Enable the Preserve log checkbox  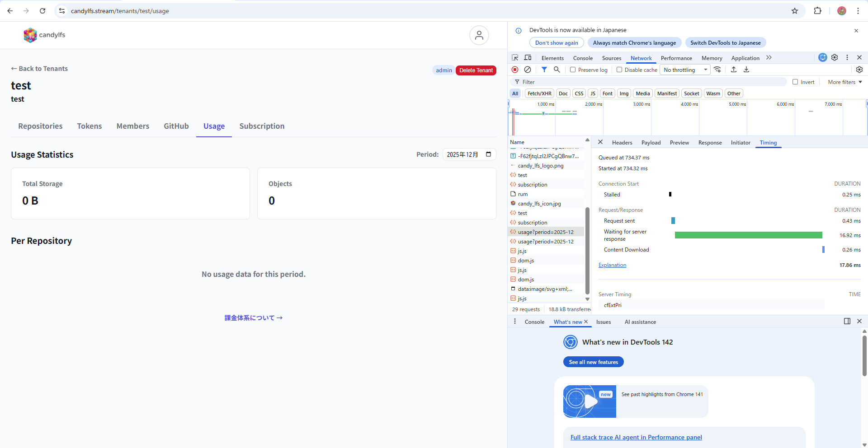pyautogui.click(x=573, y=70)
